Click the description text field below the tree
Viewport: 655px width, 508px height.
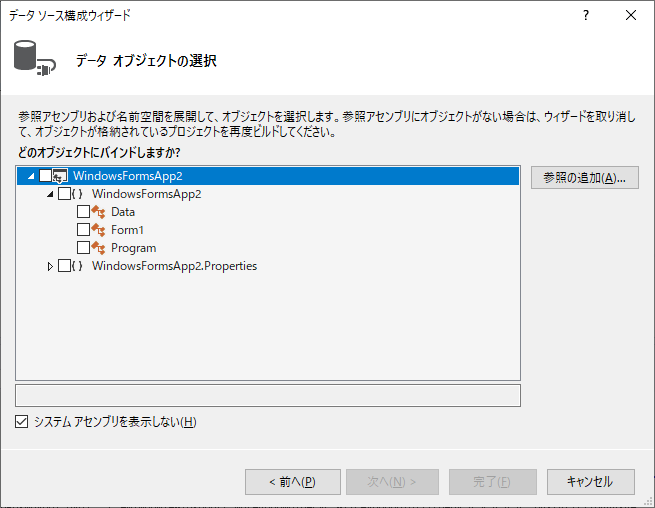(x=268, y=395)
